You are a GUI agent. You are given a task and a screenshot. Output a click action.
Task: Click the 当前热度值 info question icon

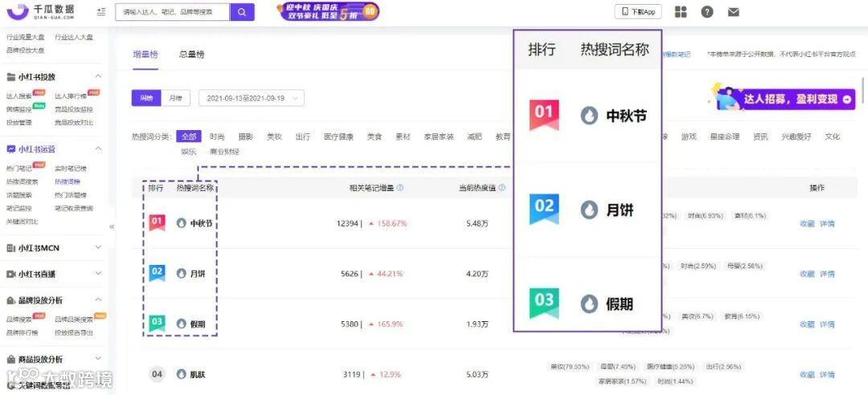click(x=502, y=188)
